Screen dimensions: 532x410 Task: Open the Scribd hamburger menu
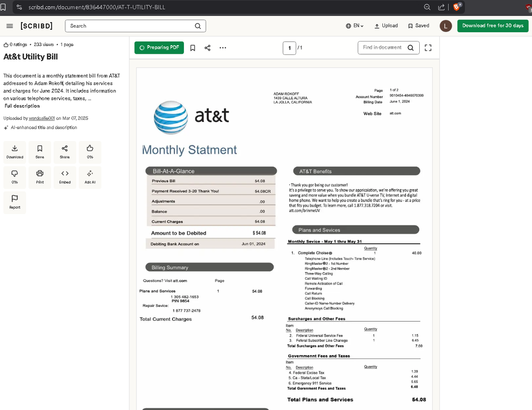[x=10, y=26]
